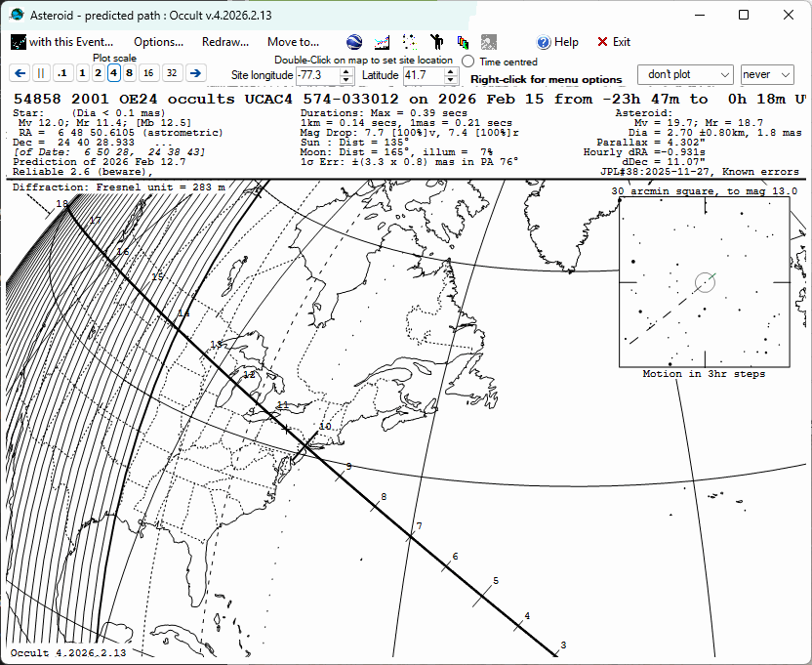Click the chart graph toolbar icon
This screenshot has width=812, height=665.
point(382,42)
